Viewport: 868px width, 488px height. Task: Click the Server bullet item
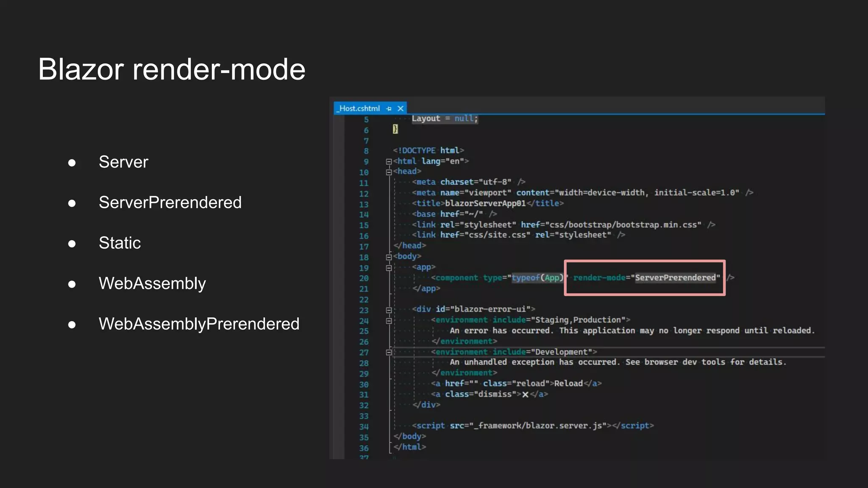pos(123,162)
